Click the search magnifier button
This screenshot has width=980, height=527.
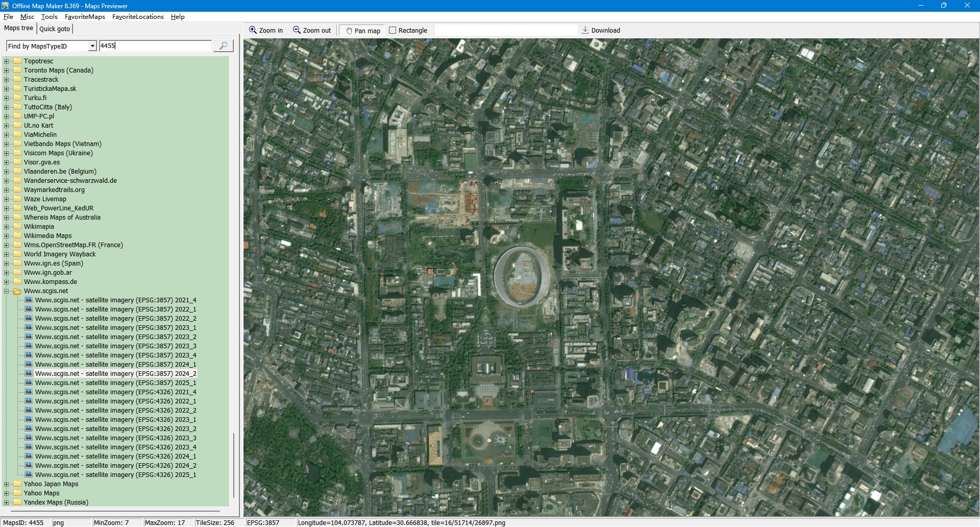223,46
